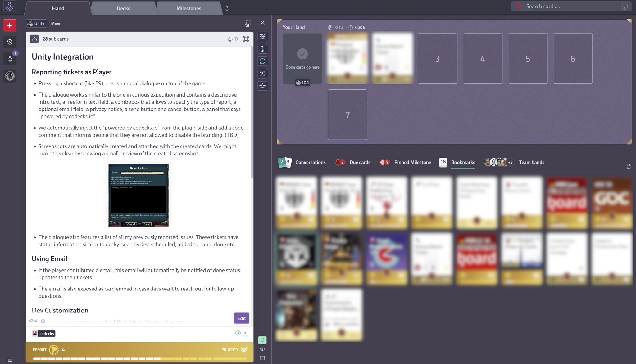Click the archive box icon at bottom right
The width and height of the screenshot is (636, 364).
point(262,358)
